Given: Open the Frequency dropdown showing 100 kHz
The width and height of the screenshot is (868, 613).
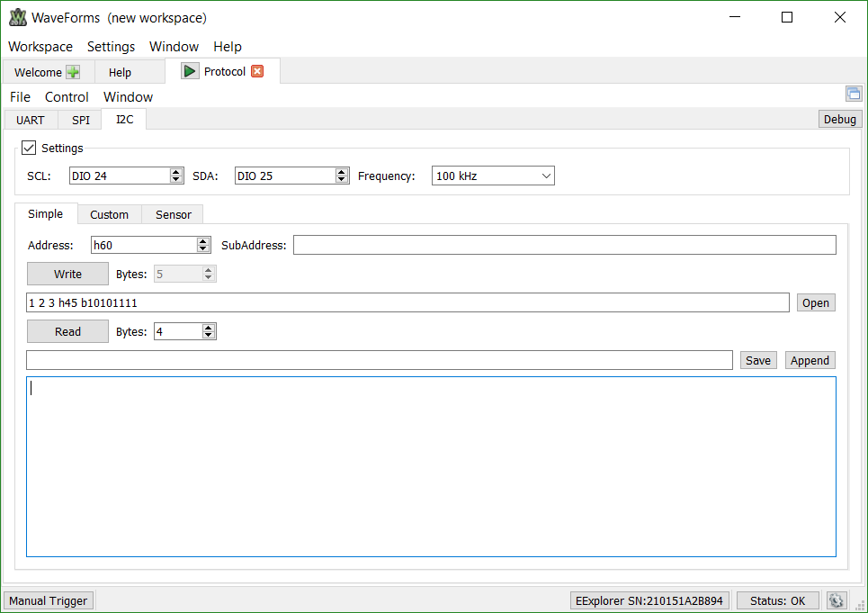Looking at the screenshot, I should pos(493,176).
